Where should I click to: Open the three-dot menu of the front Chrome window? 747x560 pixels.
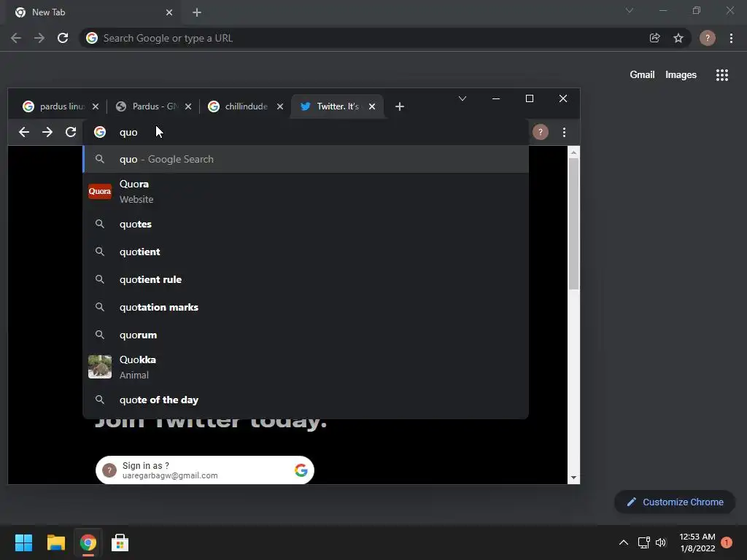coord(564,132)
